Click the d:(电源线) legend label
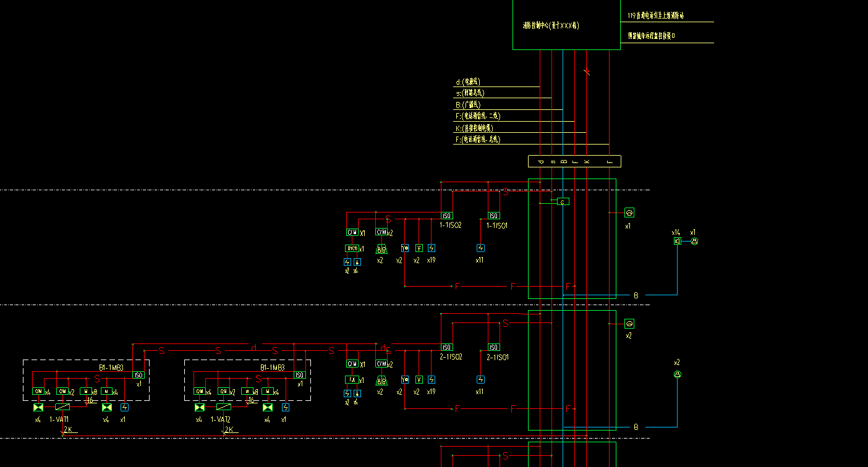The height and width of the screenshot is (467, 868). point(468,82)
